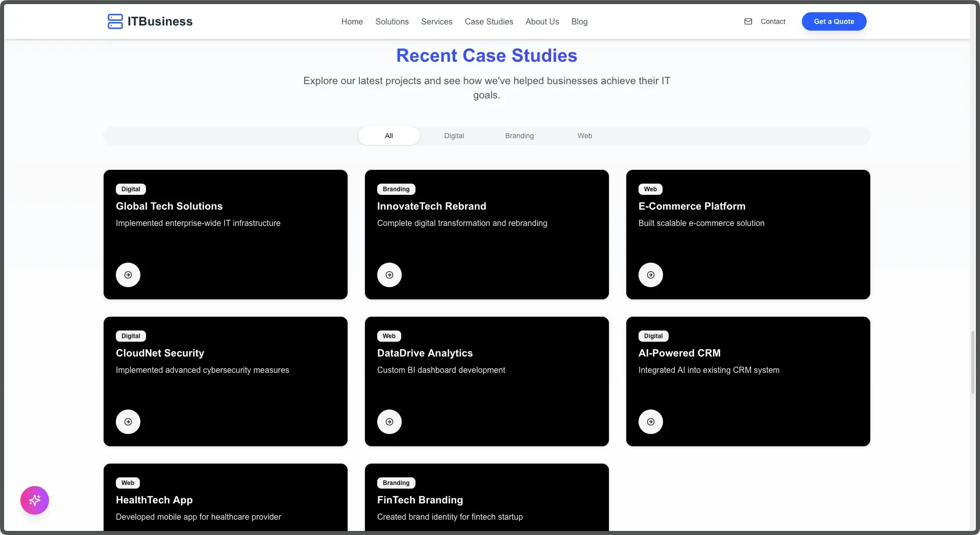Click the E-Commerce Platform title
This screenshot has height=535, width=980.
point(692,206)
